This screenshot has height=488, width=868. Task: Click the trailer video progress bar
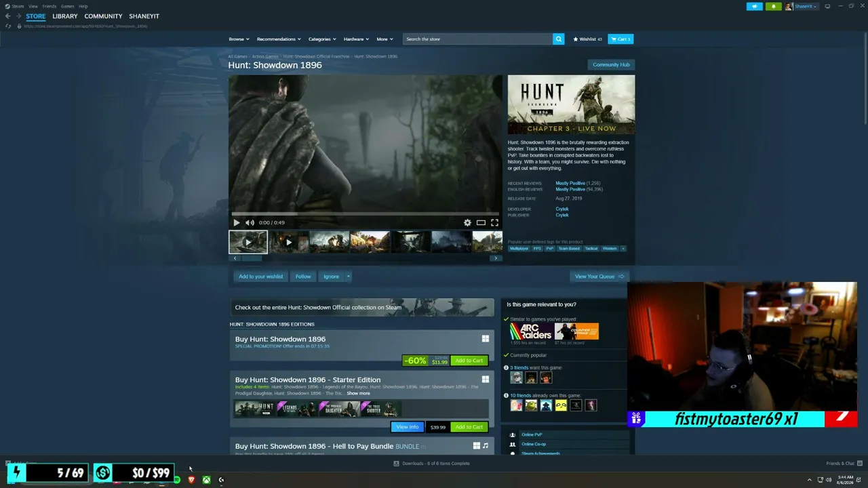click(x=366, y=213)
